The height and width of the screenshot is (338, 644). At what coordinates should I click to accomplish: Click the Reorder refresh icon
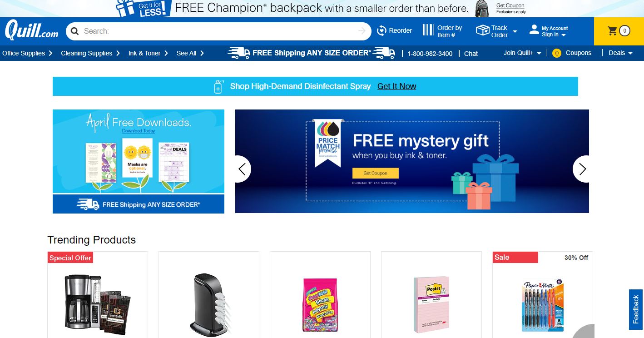[x=381, y=30]
